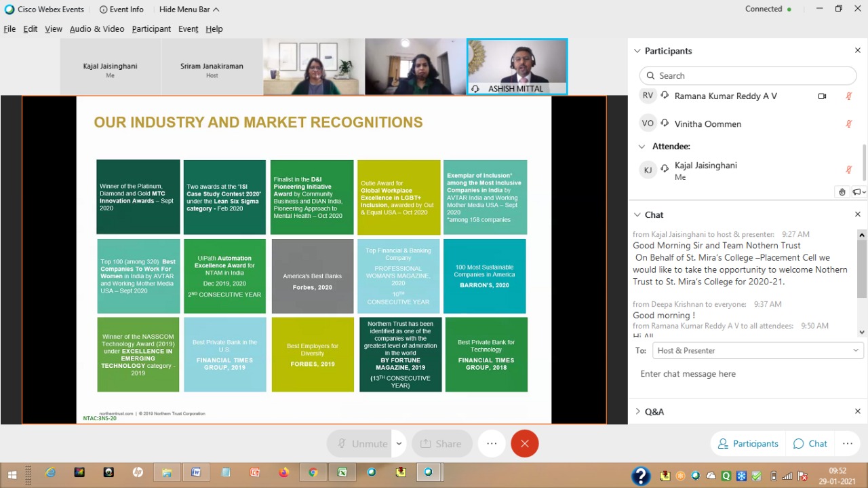Click the Enter chat message field

tap(746, 374)
